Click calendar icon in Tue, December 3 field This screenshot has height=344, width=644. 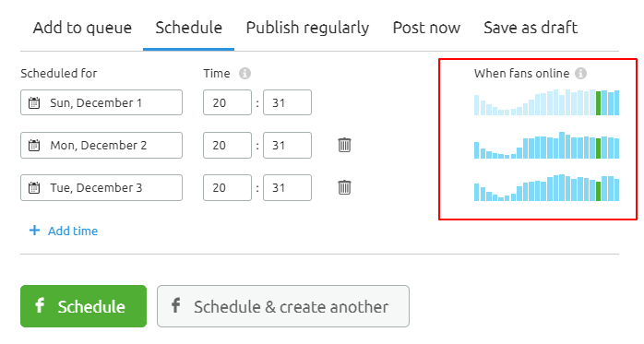click(x=34, y=188)
